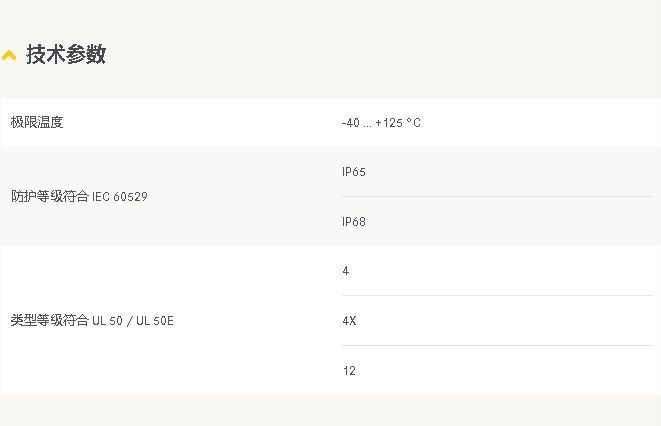Image resolution: width=661 pixels, height=426 pixels.
Task: Select the type rating value 4X
Action: (349, 321)
